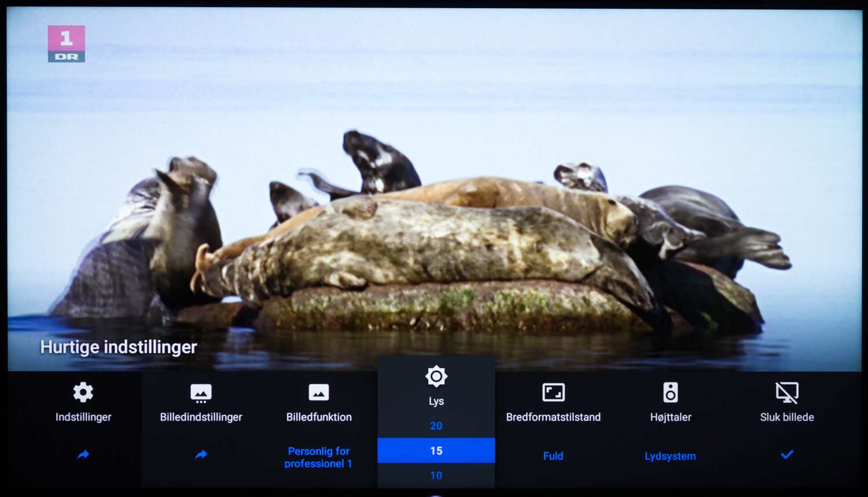Click the arrow under Billedindstillinger
The image size is (868, 497).
pyautogui.click(x=201, y=455)
